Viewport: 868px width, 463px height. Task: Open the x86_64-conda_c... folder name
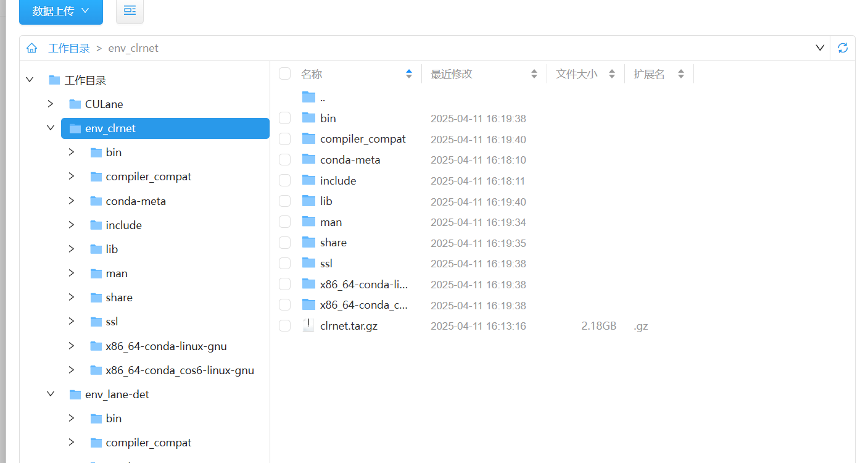[x=364, y=305]
